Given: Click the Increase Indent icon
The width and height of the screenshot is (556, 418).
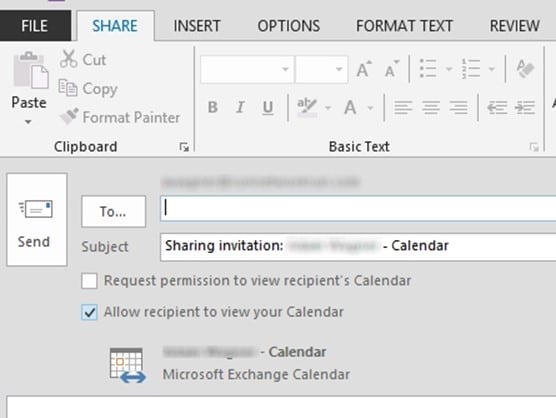Looking at the screenshot, I should coord(524,107).
